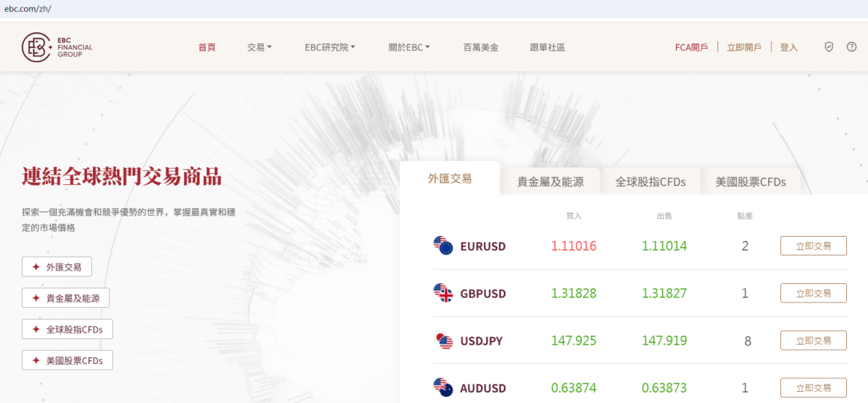
Task: Click the 連結全球熱門交易商品 headline
Action: [x=122, y=177]
